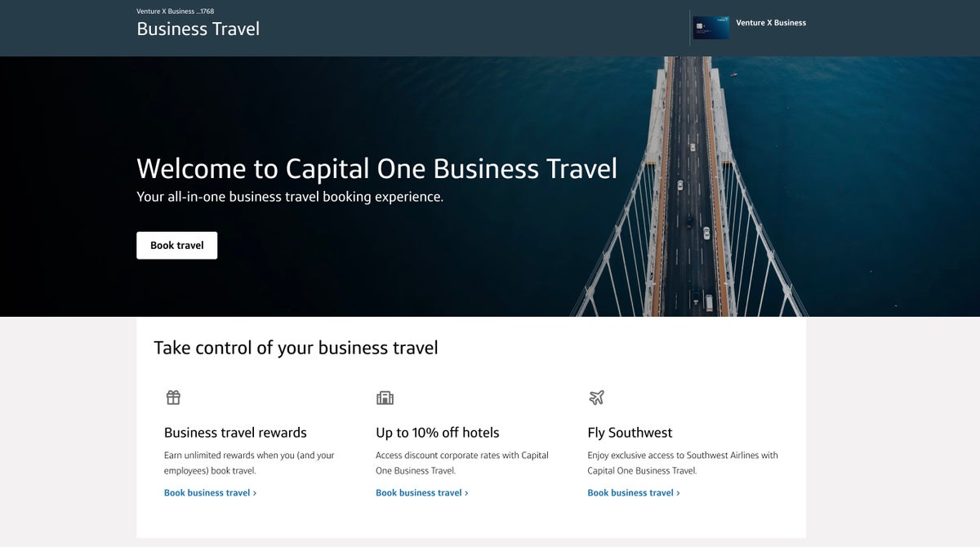Click the gift icon above Business travel rewards

pos(173,398)
